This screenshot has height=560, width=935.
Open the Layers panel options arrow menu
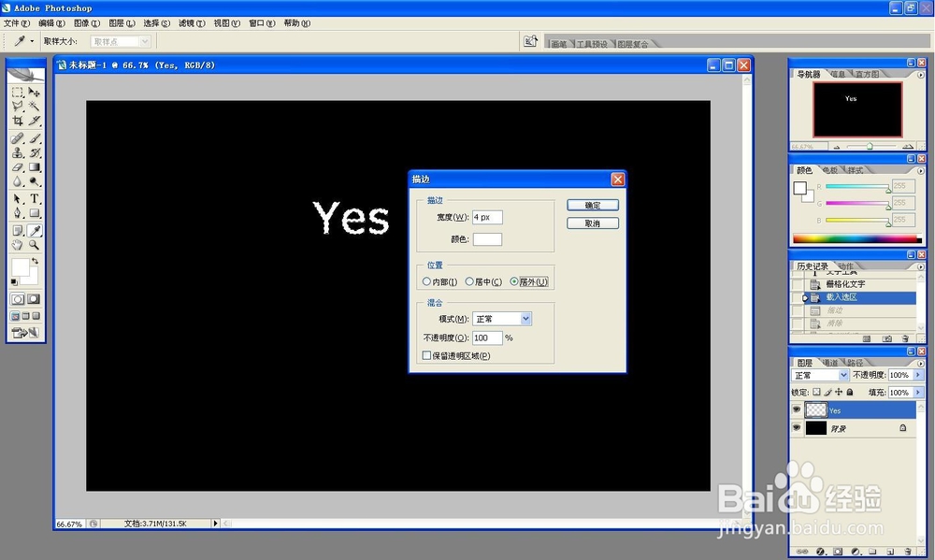[x=919, y=362]
